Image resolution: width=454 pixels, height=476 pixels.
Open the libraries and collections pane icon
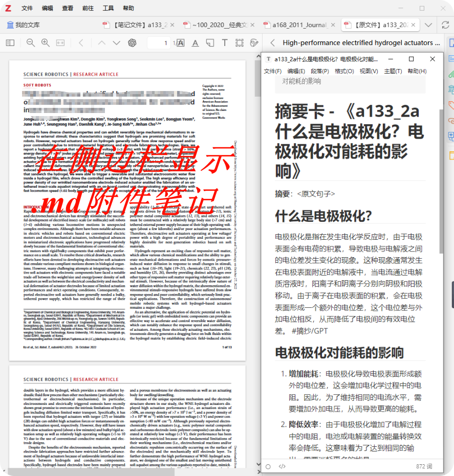451,89
